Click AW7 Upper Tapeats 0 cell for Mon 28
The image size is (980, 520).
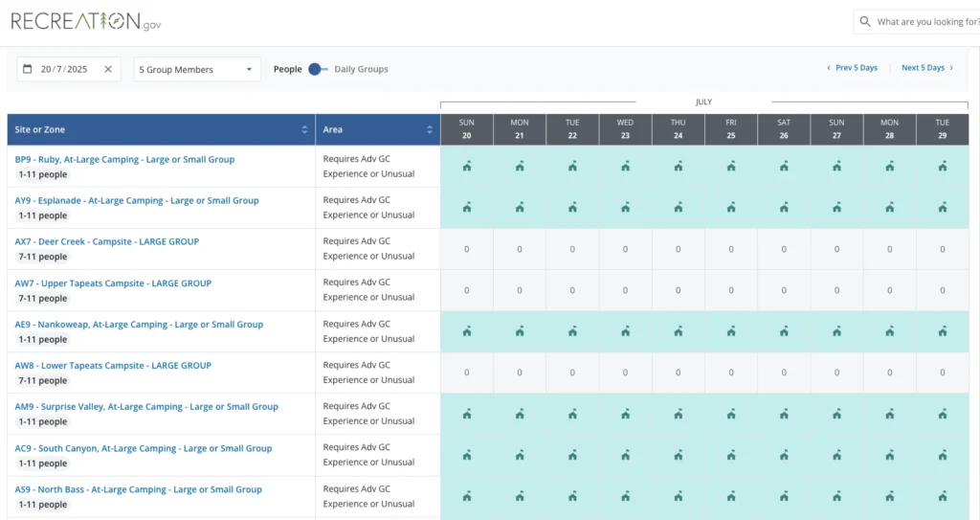890,290
